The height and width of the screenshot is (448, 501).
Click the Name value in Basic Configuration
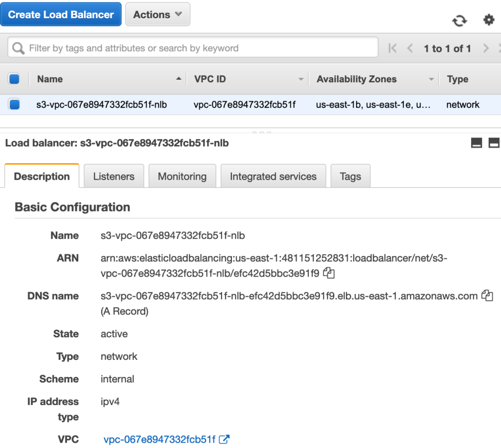(x=173, y=236)
